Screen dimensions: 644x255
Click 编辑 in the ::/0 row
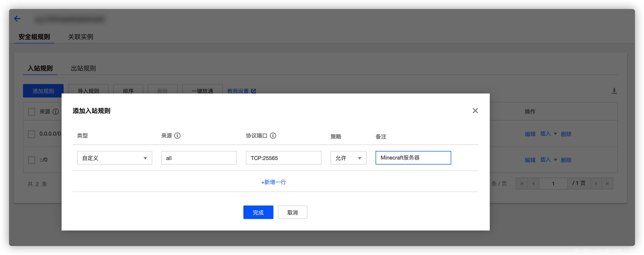pos(530,160)
